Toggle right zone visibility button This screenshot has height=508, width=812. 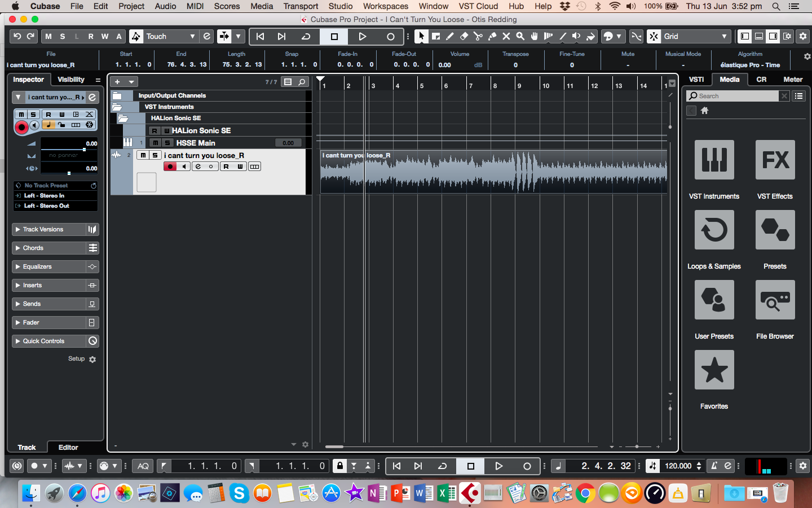coord(773,36)
